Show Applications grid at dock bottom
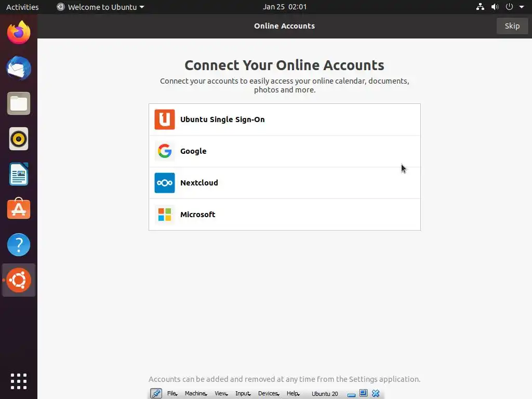Image resolution: width=532 pixels, height=399 pixels. (19, 381)
